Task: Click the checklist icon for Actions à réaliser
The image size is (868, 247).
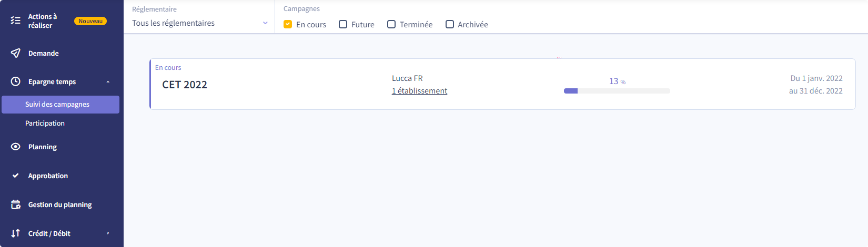Action: [x=16, y=20]
